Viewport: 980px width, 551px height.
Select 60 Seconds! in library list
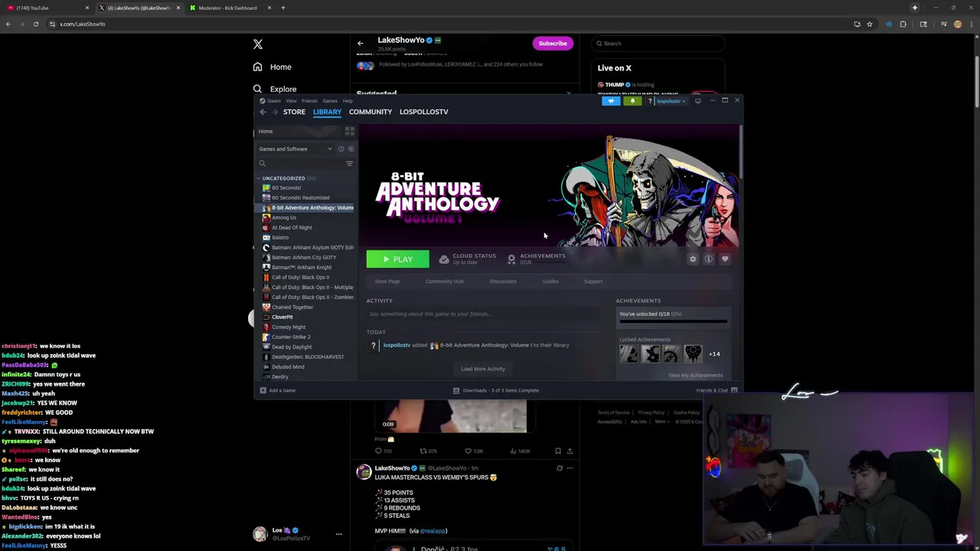pos(286,187)
